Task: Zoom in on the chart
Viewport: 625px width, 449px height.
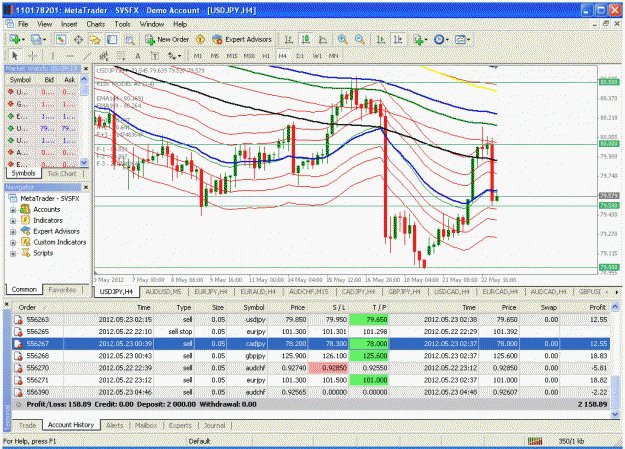Action: pyautogui.click(x=342, y=39)
